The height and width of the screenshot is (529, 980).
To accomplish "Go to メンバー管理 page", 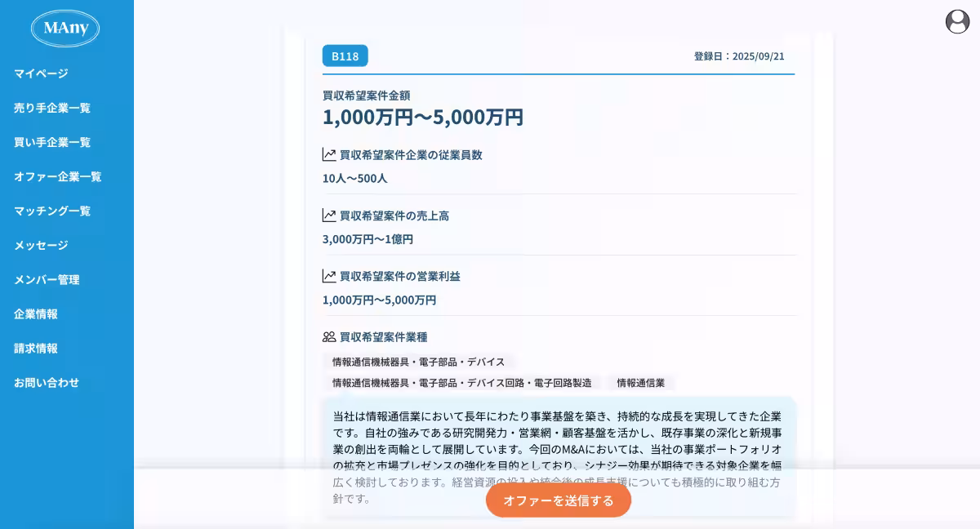I will tap(47, 279).
